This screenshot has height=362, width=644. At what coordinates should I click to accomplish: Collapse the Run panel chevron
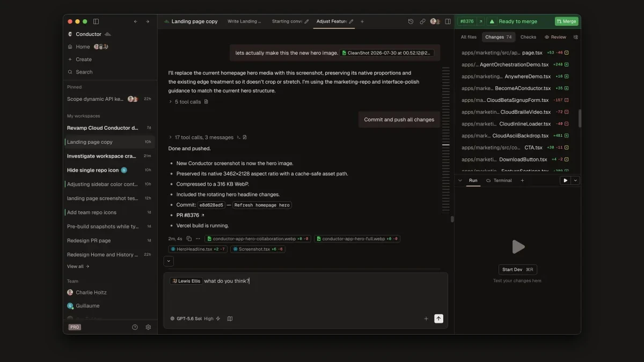460,181
